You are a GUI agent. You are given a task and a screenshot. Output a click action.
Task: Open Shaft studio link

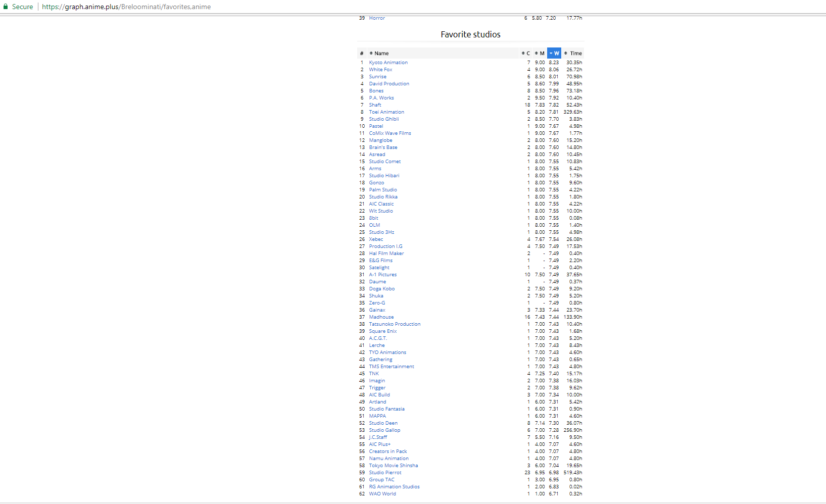click(375, 105)
